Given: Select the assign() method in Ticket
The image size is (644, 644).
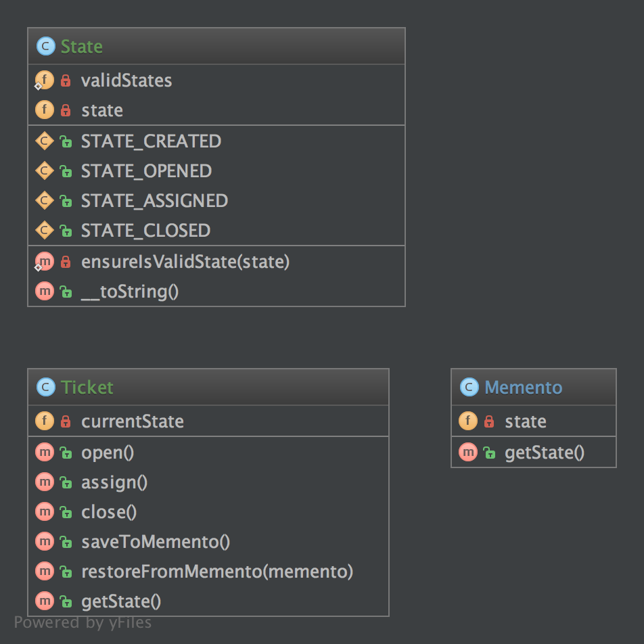Looking at the screenshot, I should tap(114, 482).
